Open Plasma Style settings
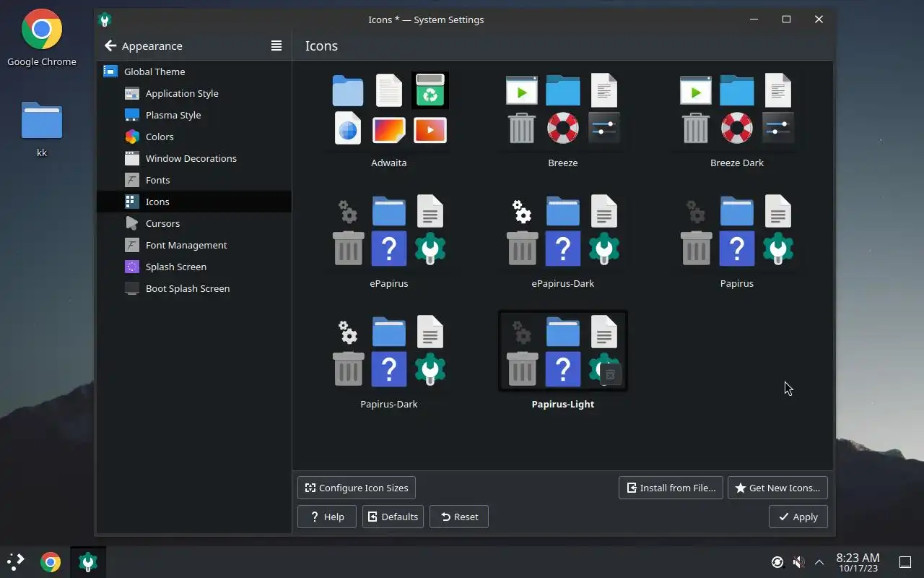 194,115
